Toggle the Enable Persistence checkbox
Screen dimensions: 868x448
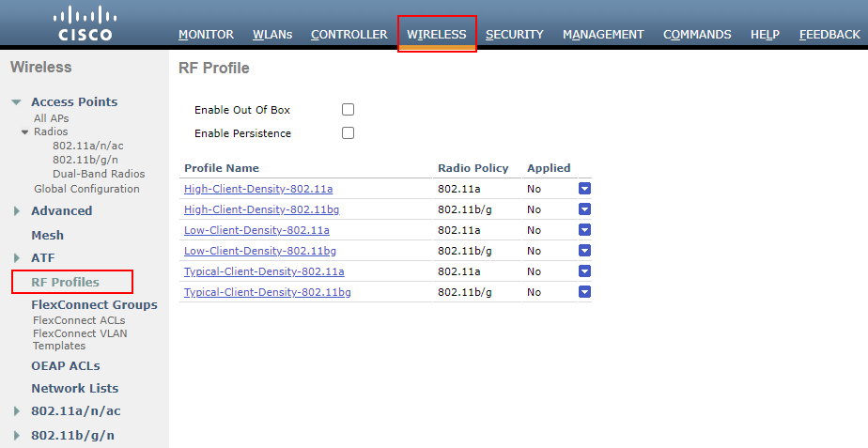[348, 133]
